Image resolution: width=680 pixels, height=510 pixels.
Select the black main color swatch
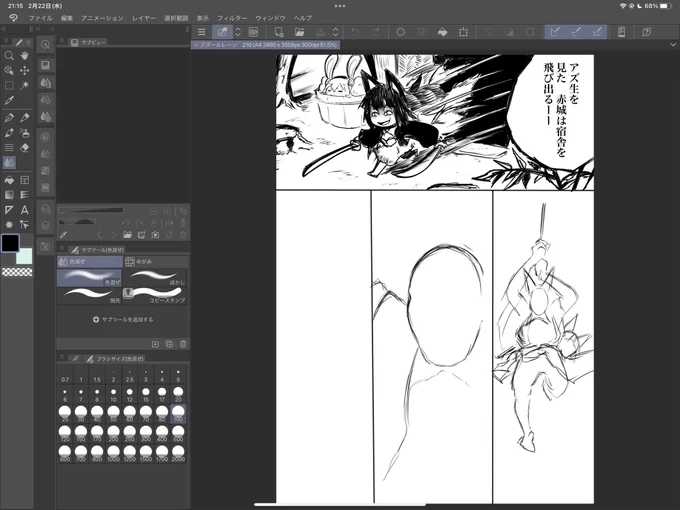pos(10,243)
